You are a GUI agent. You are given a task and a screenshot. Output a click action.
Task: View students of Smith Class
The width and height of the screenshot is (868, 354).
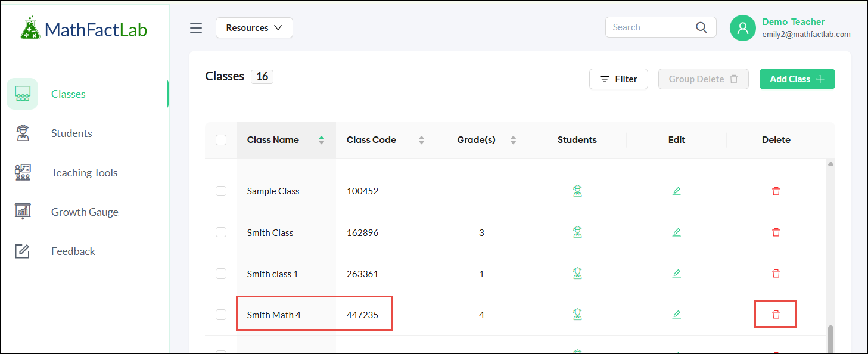(577, 232)
